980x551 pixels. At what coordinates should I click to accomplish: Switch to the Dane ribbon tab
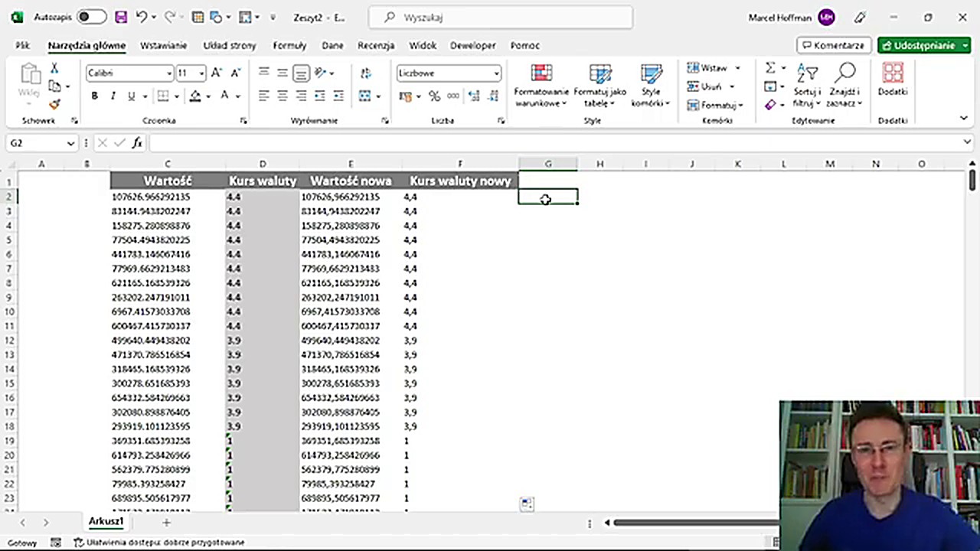pos(332,45)
